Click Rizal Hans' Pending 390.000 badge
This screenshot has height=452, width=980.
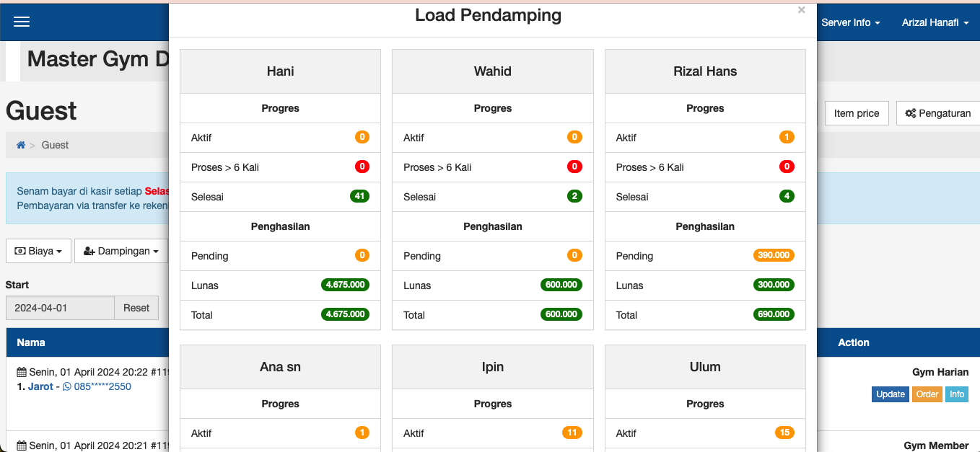pos(773,255)
